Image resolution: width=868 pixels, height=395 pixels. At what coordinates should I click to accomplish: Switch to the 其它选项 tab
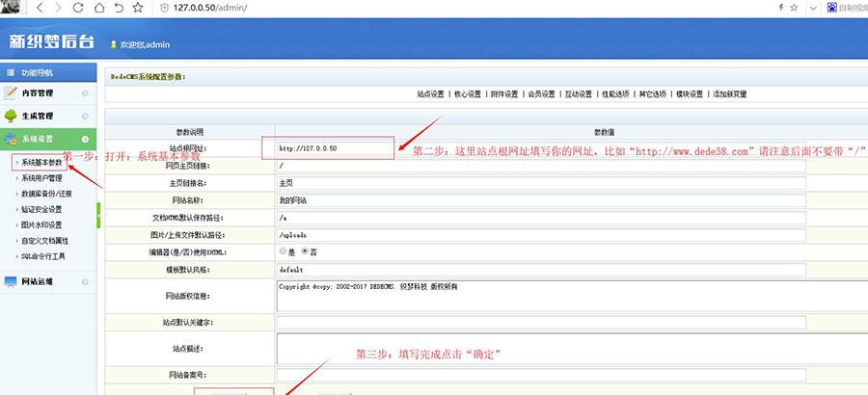pyautogui.click(x=652, y=94)
